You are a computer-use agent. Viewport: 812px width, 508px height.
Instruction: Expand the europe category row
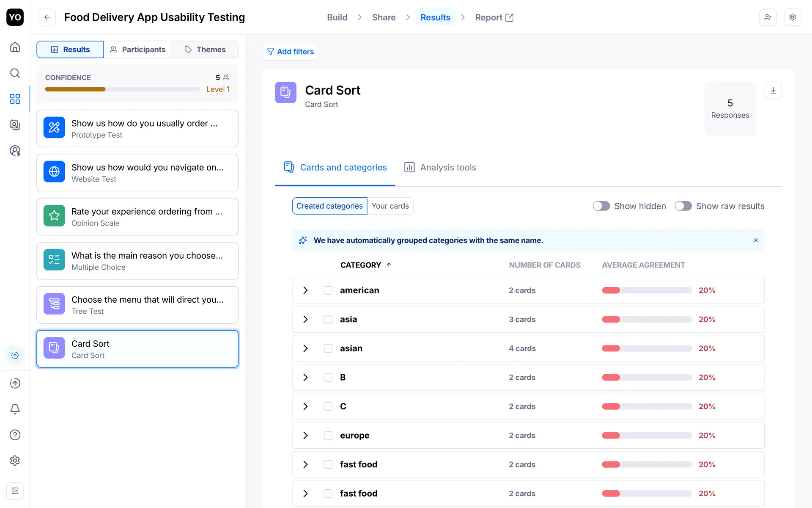point(305,435)
